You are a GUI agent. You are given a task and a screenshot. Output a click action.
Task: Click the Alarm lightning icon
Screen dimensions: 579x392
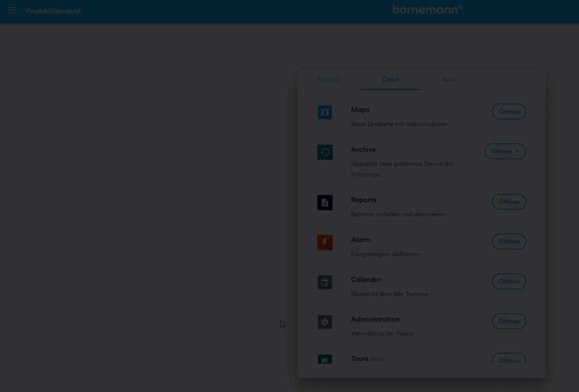coord(324,242)
